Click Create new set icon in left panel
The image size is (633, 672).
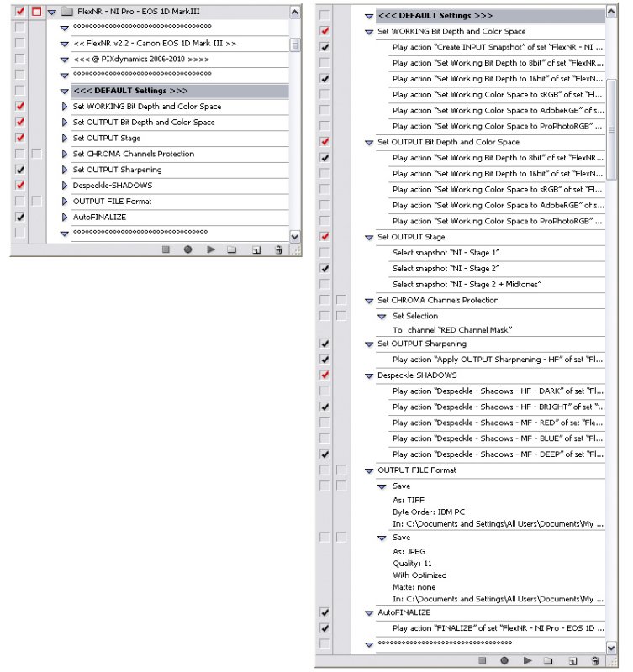(232, 249)
